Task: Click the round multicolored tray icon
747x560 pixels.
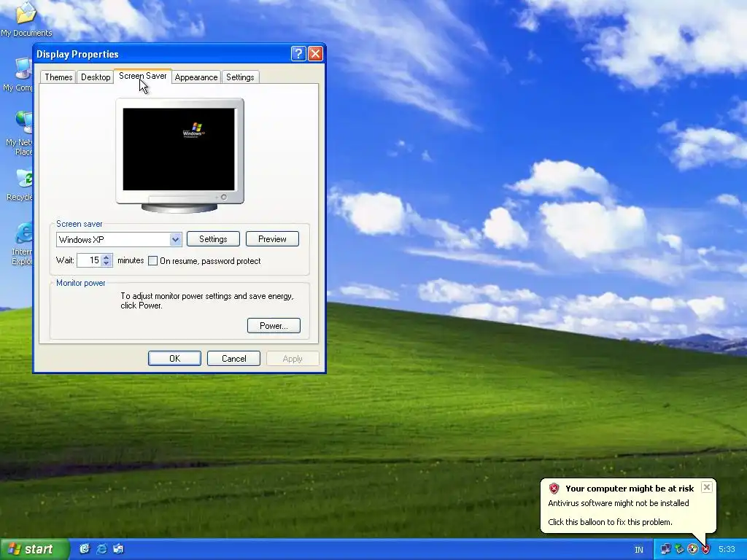Action: click(692, 550)
